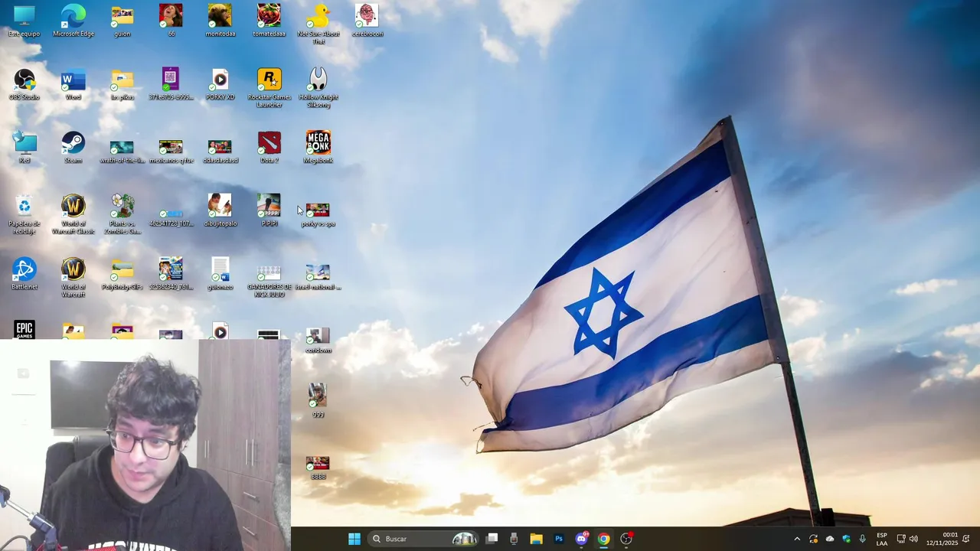980x551 pixels.
Task: Select the guionazo Word document
Action: (220, 273)
